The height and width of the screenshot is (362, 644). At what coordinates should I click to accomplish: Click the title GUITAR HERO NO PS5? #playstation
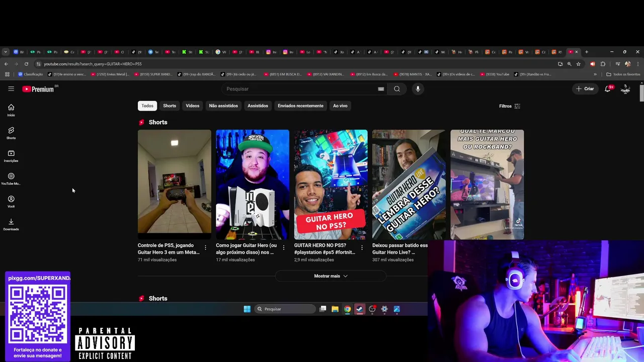point(325,249)
